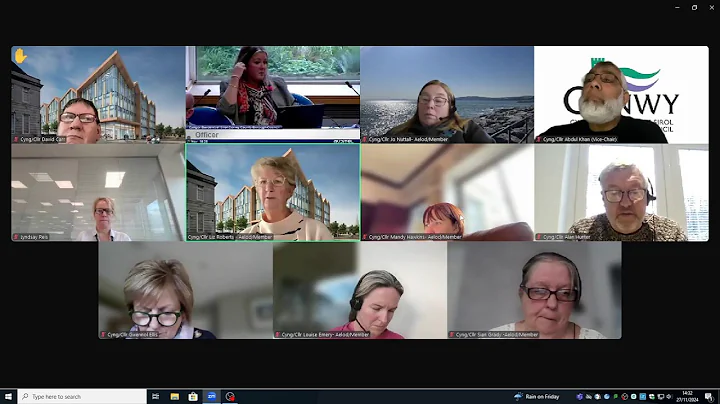Open File Explorer from the taskbar

[x=174, y=396]
